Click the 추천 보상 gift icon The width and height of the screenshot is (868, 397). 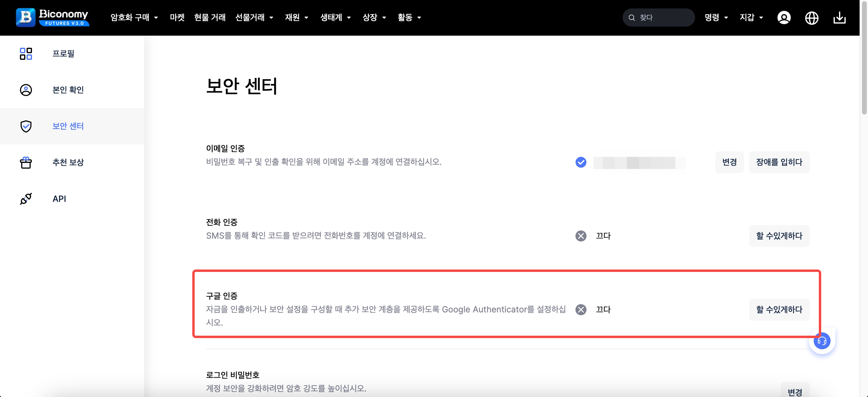(26, 163)
